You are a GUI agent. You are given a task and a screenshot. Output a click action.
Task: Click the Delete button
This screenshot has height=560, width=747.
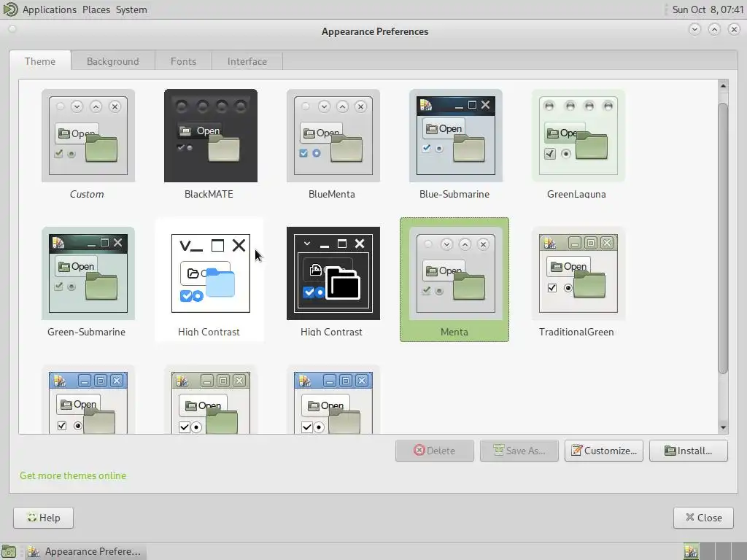pyautogui.click(x=435, y=451)
